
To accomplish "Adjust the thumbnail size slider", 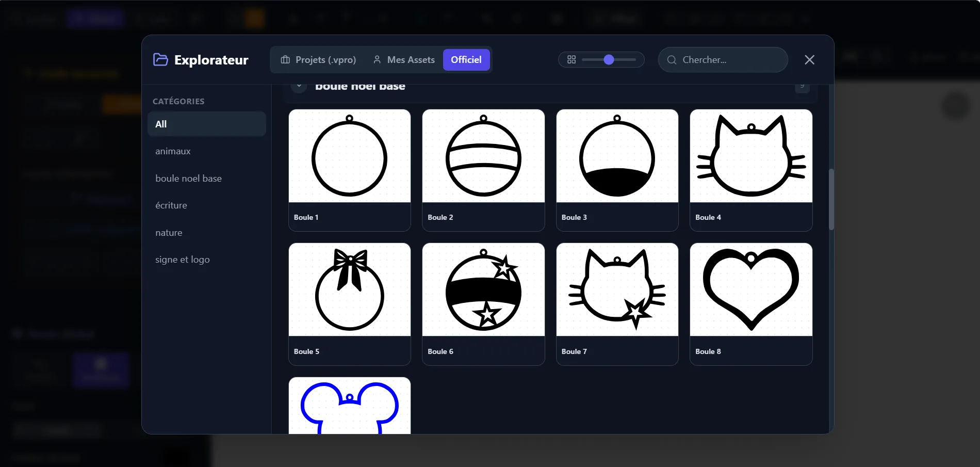I will click(x=609, y=60).
